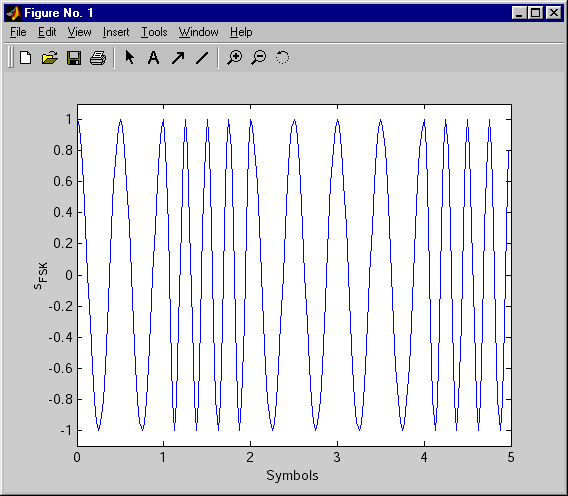
Task: Click y-axis tick label -0.8
Action: [x=61, y=400]
